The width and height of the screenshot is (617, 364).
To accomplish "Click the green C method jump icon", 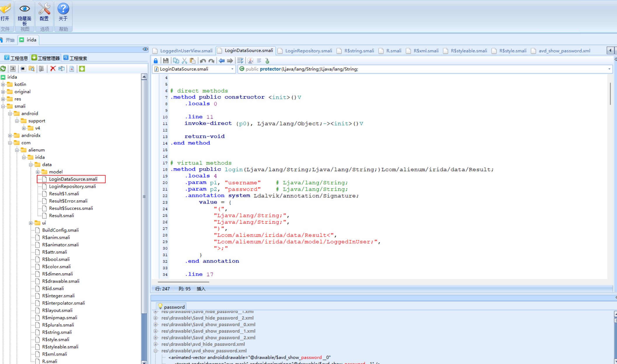I will pyautogui.click(x=267, y=61).
